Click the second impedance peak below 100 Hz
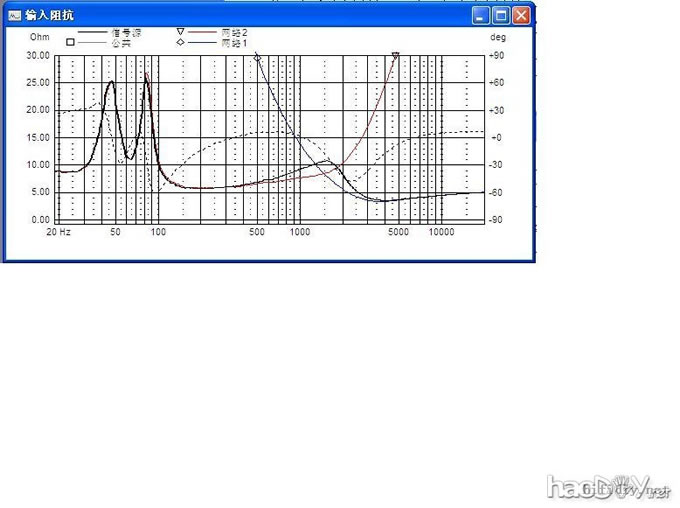The image size is (680, 508). pyautogui.click(x=146, y=73)
